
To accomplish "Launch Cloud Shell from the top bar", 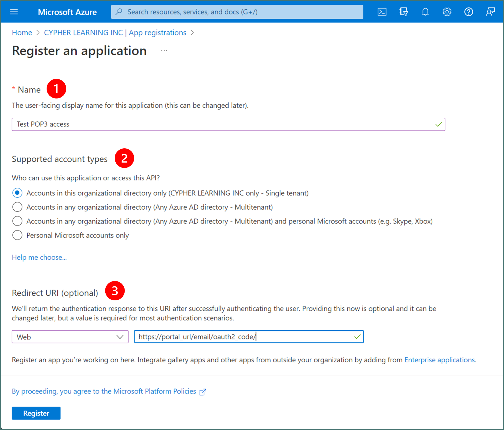I will 382,12.
